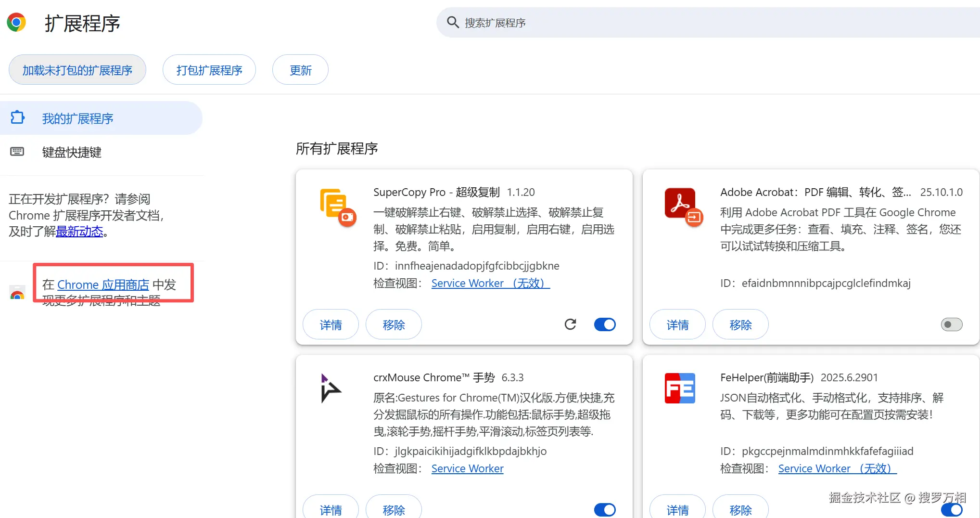
Task: Click the Adobe Acrobat: PDF 编辑 title
Action: click(815, 192)
